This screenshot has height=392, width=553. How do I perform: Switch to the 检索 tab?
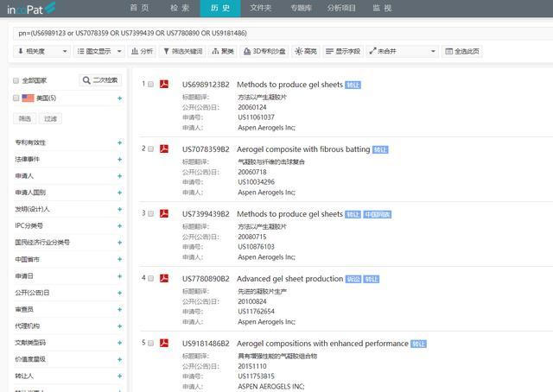click(180, 8)
